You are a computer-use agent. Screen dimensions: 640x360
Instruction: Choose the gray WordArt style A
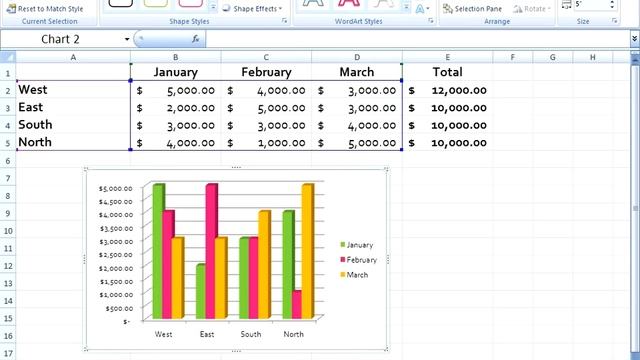click(384, 3)
